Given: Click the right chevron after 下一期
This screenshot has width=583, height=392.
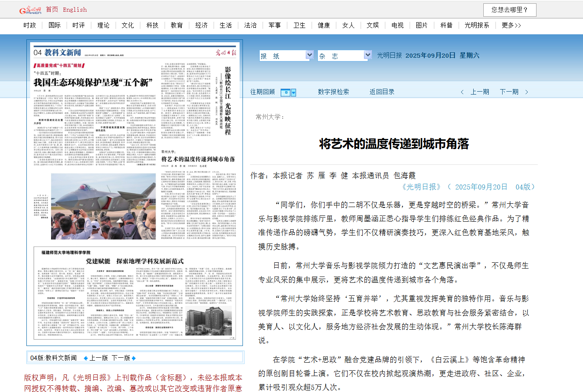Looking at the screenshot, I should click(526, 92).
